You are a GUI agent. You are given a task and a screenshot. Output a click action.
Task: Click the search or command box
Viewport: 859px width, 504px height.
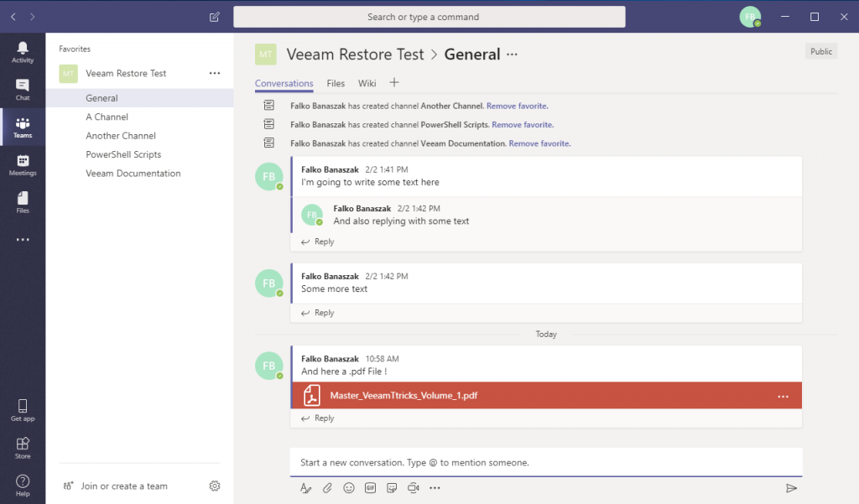point(429,17)
